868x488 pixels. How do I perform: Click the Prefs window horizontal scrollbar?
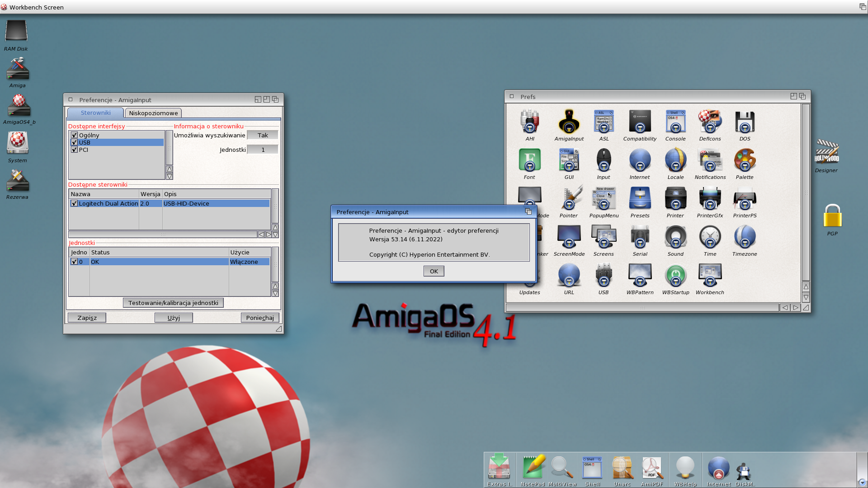point(642,308)
